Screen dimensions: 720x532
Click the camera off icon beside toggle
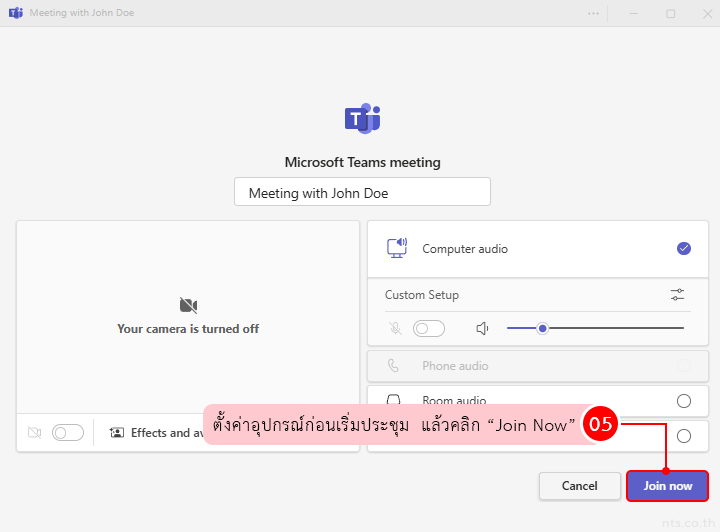[x=34, y=432]
